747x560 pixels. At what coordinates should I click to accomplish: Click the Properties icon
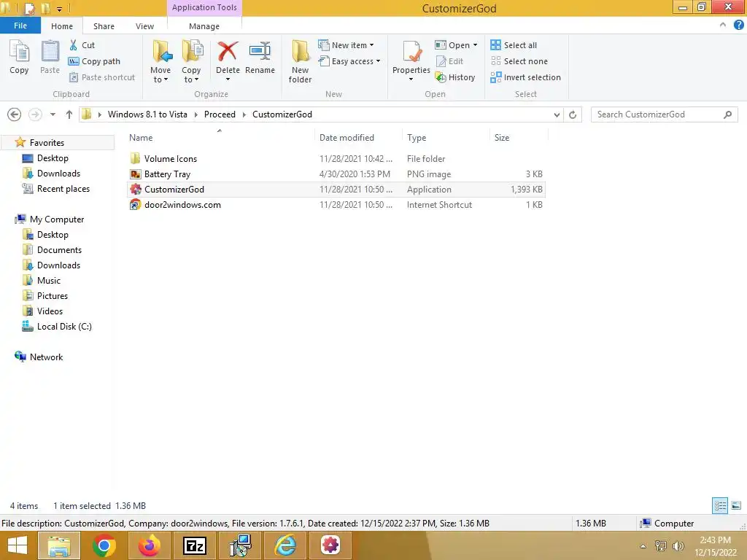(411, 52)
